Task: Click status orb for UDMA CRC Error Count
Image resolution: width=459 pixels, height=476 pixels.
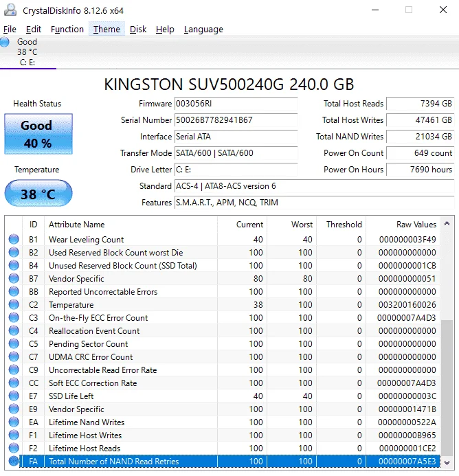Action: pyautogui.click(x=14, y=356)
